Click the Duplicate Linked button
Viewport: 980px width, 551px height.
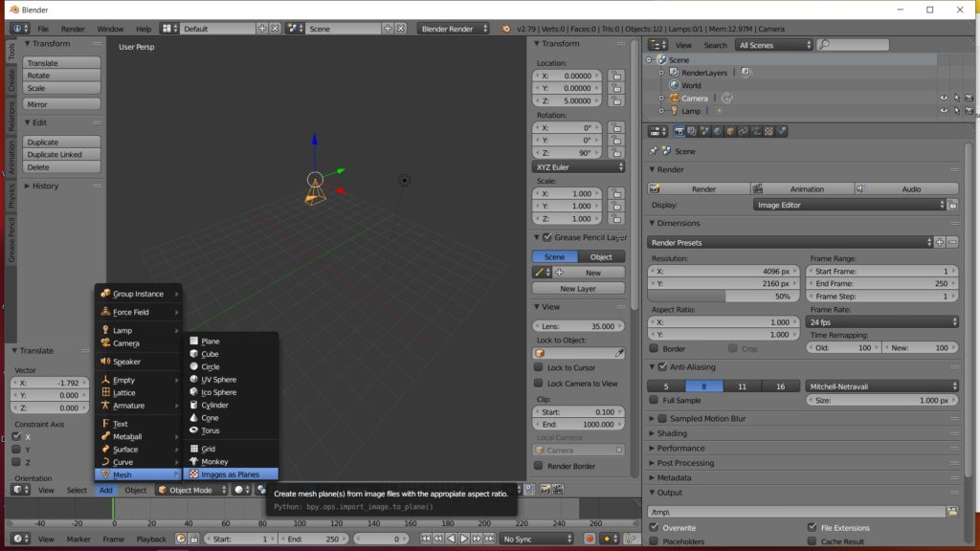click(62, 154)
